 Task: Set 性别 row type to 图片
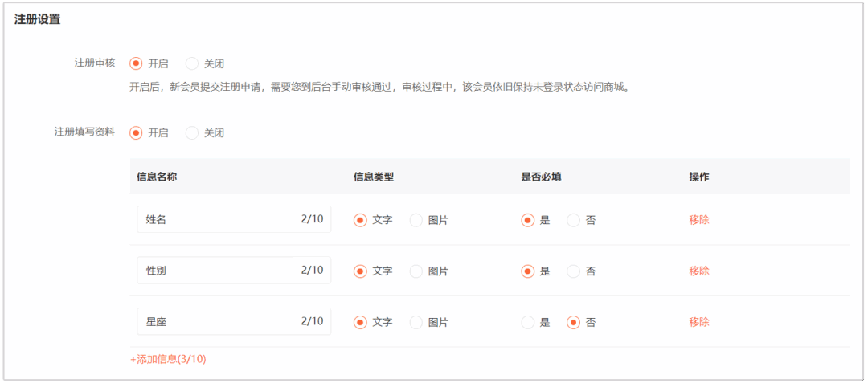(x=416, y=271)
